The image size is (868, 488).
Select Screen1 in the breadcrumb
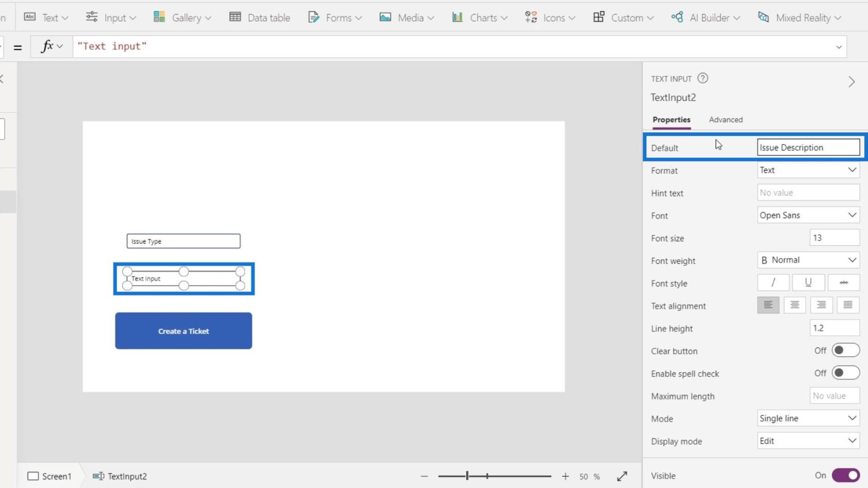pyautogui.click(x=50, y=476)
